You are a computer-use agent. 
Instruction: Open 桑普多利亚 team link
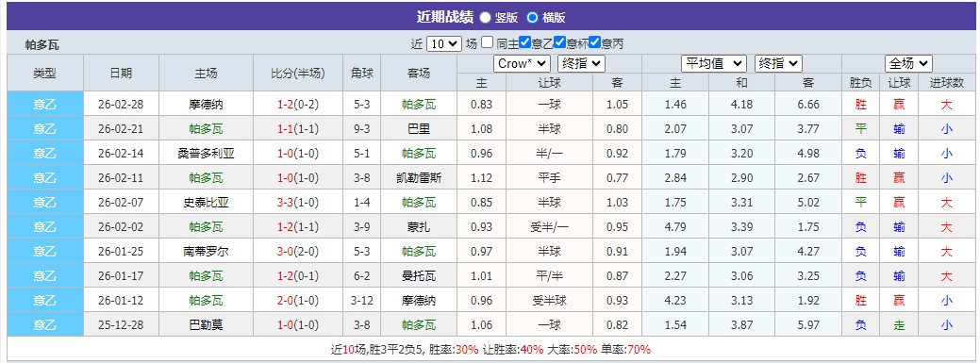(x=206, y=153)
